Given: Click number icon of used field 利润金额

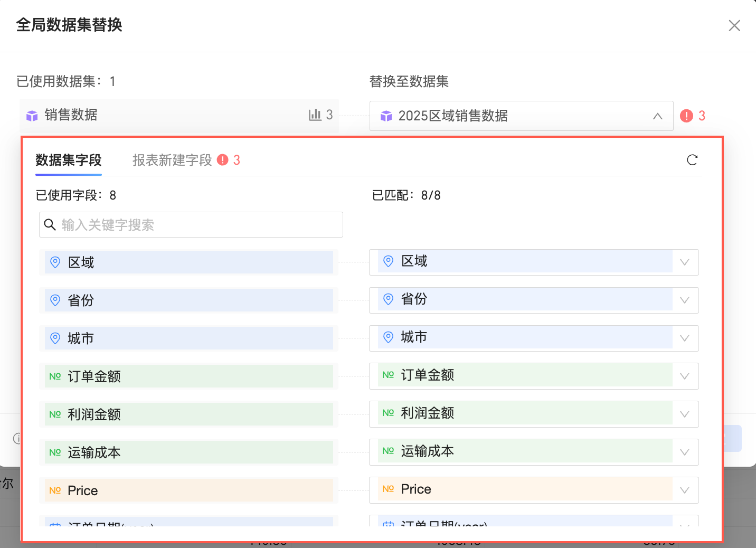Looking at the screenshot, I should 55,414.
